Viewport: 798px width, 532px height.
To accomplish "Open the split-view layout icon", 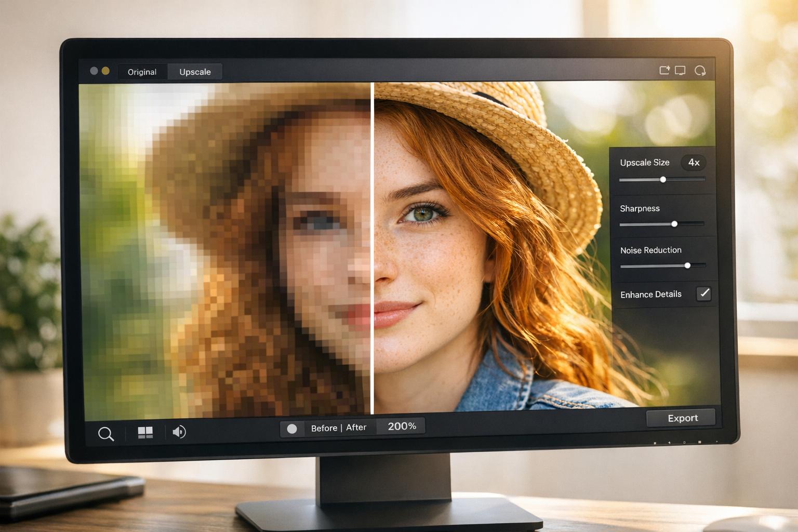I will (x=145, y=432).
